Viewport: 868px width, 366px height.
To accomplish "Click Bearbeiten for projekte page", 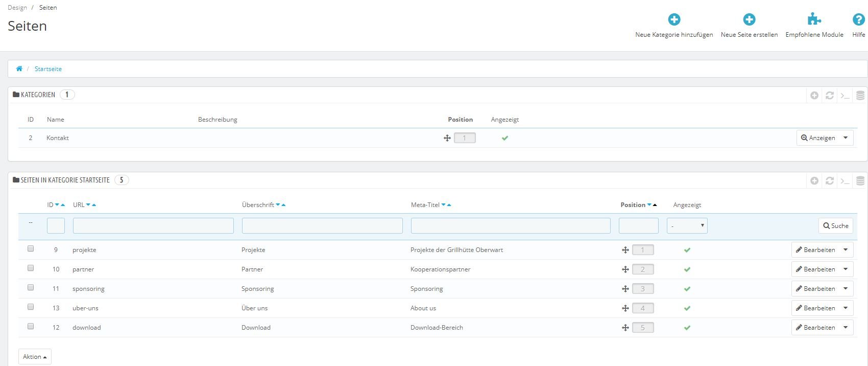I will tap(815, 250).
